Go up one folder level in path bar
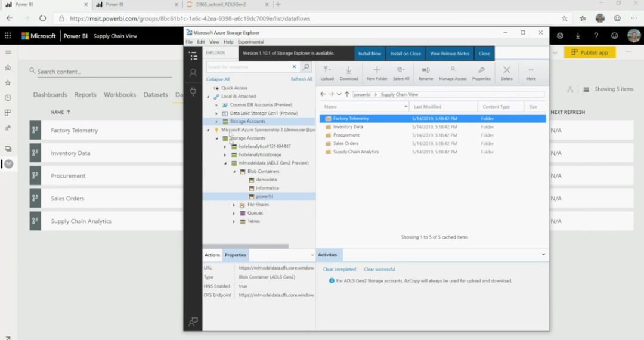Screen dimensions: 644x340 (x=346, y=94)
